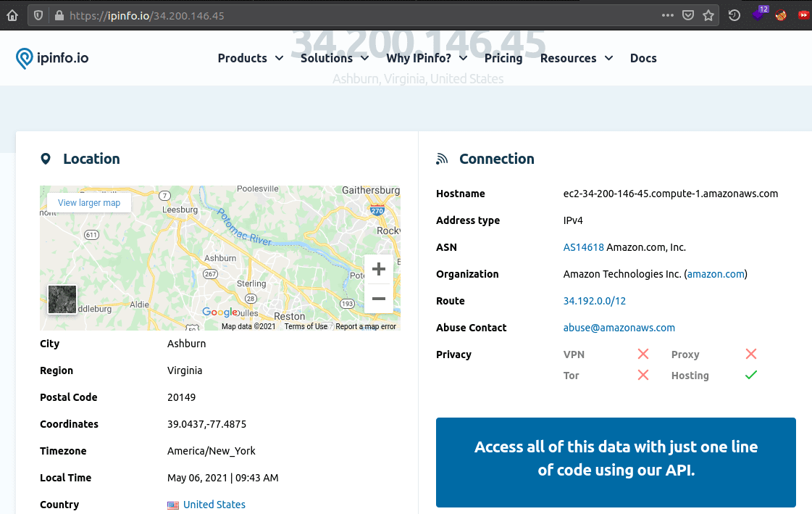Click Terms of Use on the map

[x=306, y=326]
